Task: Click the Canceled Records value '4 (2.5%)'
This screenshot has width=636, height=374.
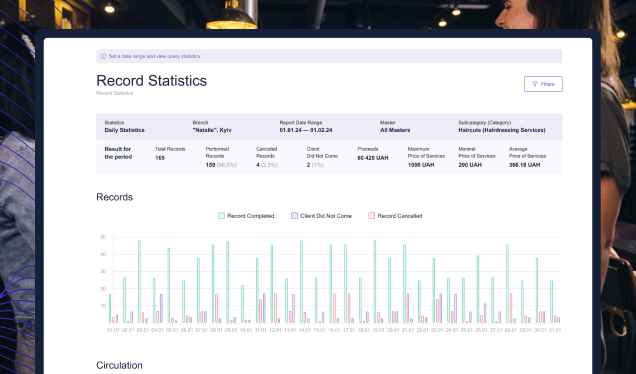Action: [267, 165]
